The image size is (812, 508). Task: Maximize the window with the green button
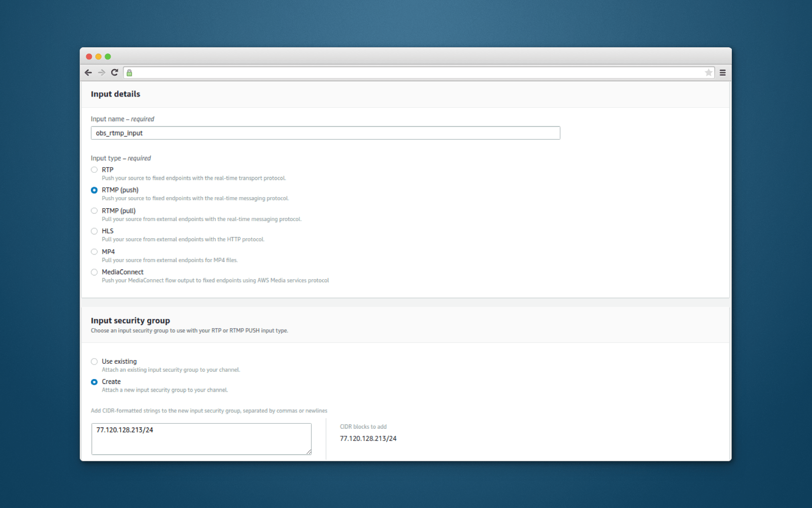(108, 56)
